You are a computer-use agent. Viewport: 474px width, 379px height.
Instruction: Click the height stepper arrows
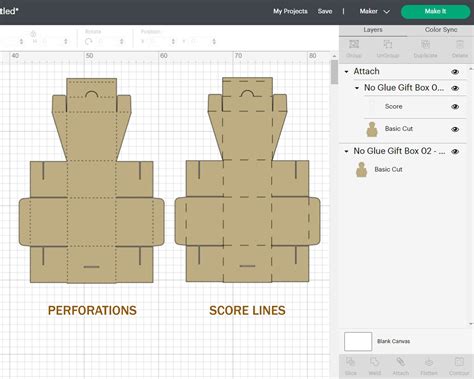coord(66,41)
